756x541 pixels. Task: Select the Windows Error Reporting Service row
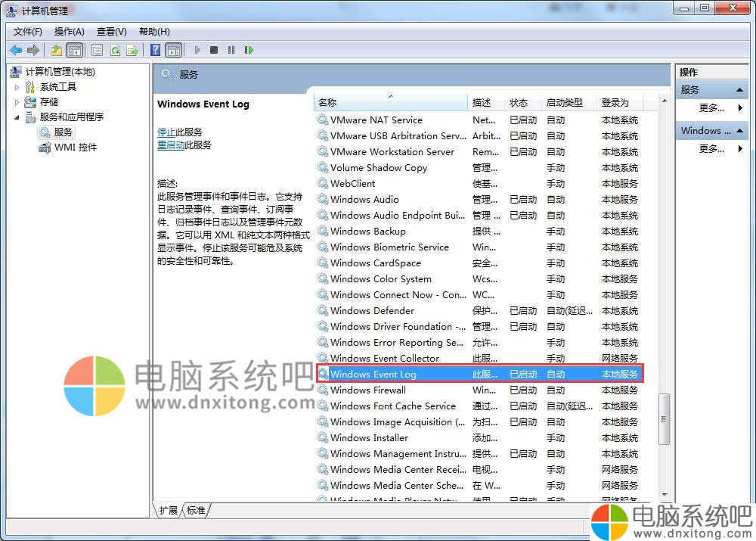479,342
